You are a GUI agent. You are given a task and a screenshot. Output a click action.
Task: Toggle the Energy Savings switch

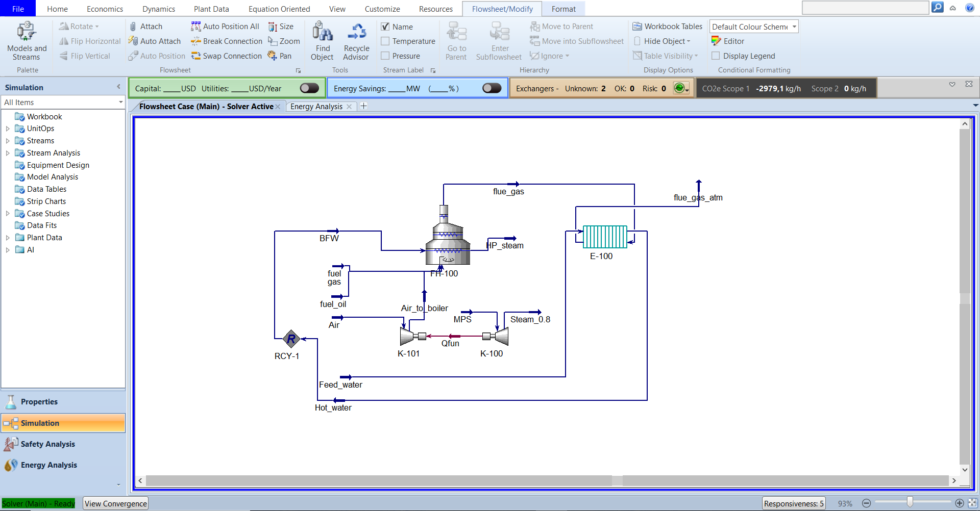coord(492,88)
